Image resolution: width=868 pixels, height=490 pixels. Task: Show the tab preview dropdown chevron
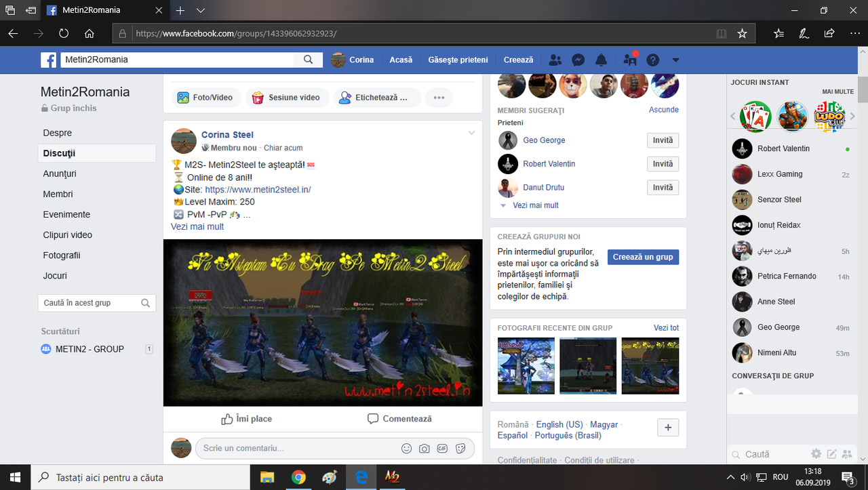(201, 10)
